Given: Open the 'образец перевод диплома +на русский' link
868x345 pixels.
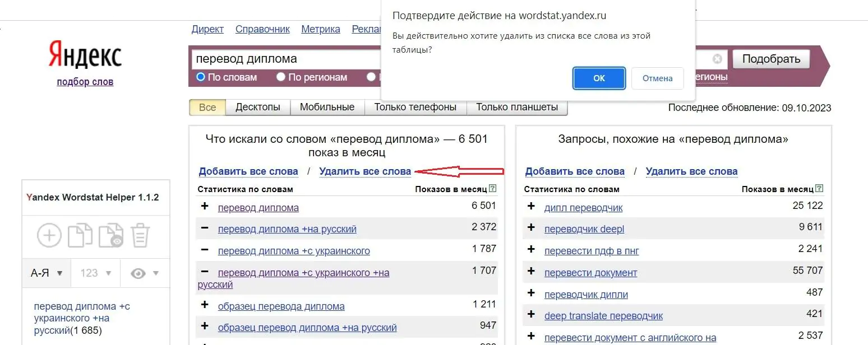Looking at the screenshot, I should coord(307,328).
